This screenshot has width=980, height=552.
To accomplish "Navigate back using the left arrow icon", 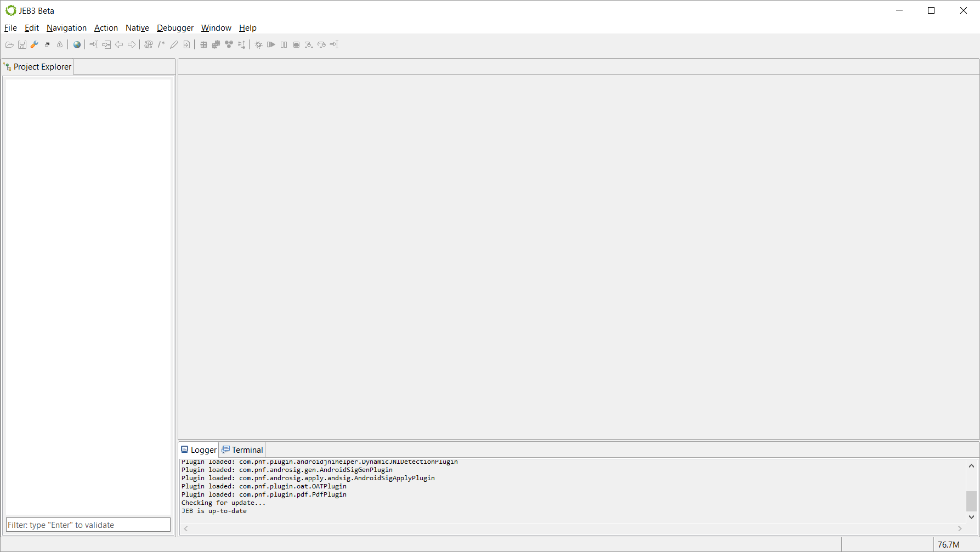I will pos(119,44).
